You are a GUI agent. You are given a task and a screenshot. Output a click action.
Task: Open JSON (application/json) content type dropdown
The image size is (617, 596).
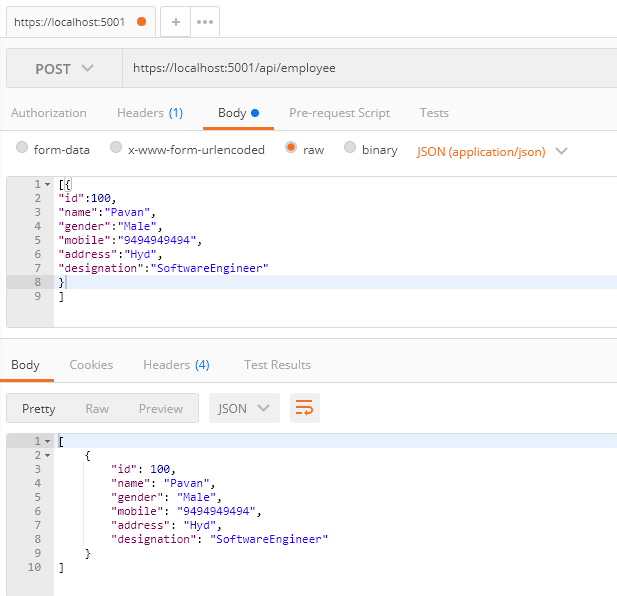[492, 152]
